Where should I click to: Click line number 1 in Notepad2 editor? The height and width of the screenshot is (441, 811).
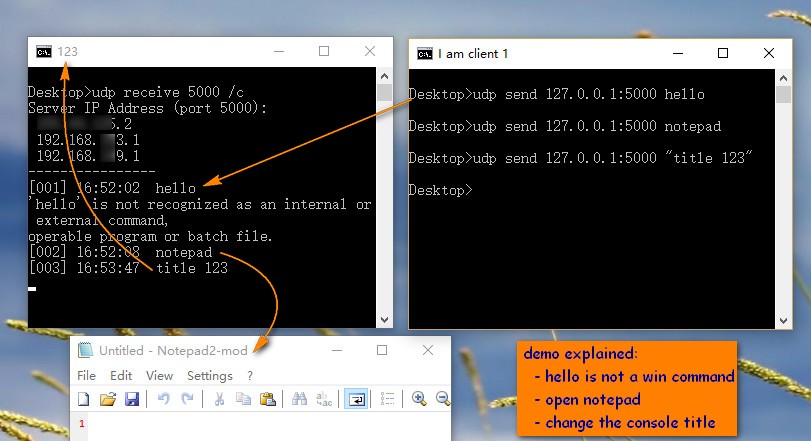tap(82, 423)
